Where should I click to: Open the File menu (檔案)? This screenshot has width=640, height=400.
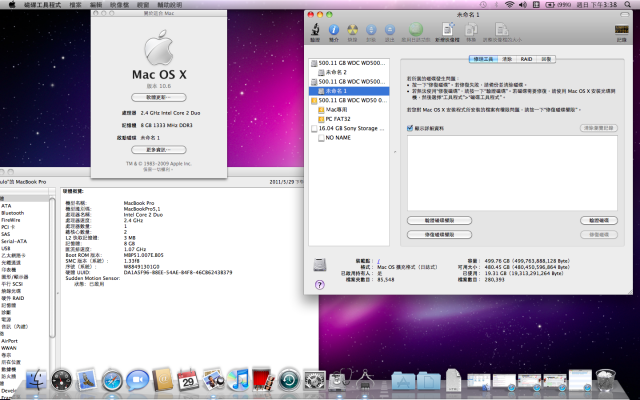pyautogui.click(x=75, y=5)
